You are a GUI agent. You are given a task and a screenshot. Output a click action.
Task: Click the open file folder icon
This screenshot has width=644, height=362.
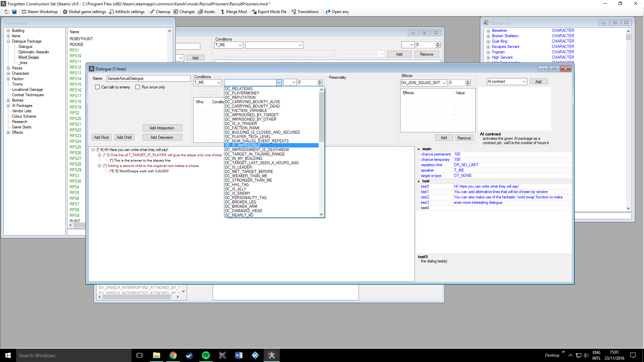[x=6, y=12]
